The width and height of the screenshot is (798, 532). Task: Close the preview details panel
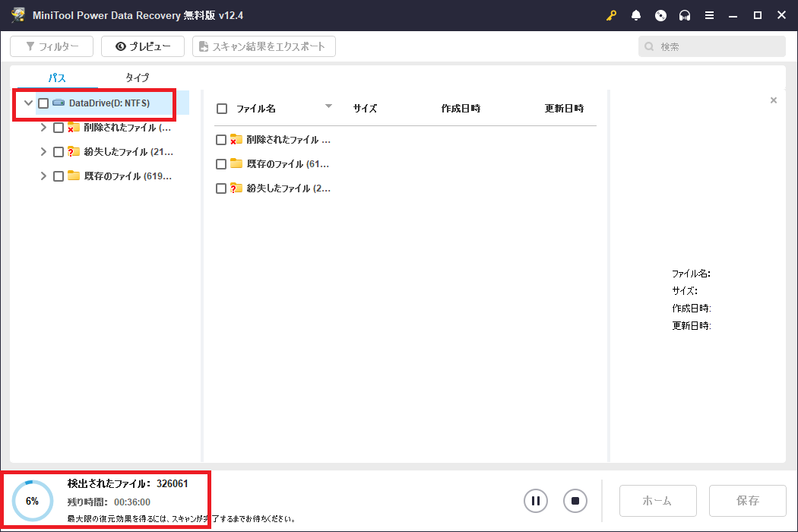click(x=774, y=100)
